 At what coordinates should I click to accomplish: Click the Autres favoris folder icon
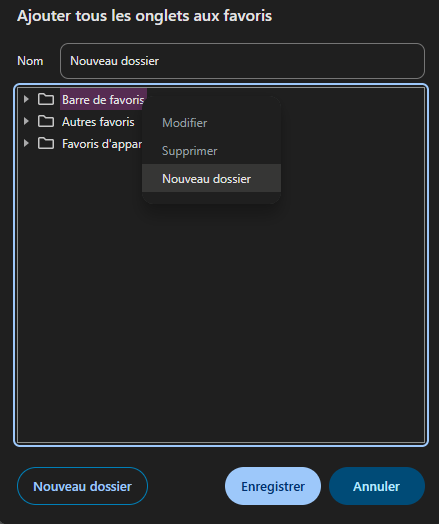46,121
